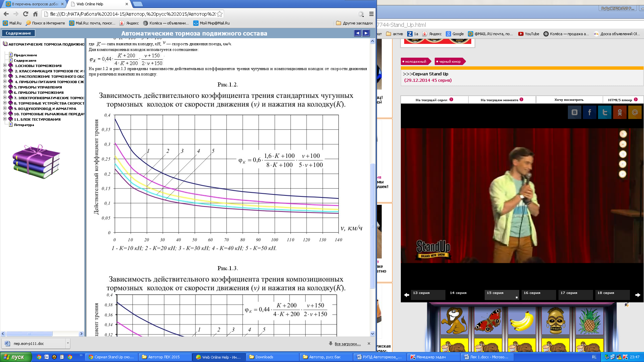Image resolution: width=644 pixels, height=362 pixels.
Task: Open the Google bookmark in back browser
Action: tap(455, 34)
